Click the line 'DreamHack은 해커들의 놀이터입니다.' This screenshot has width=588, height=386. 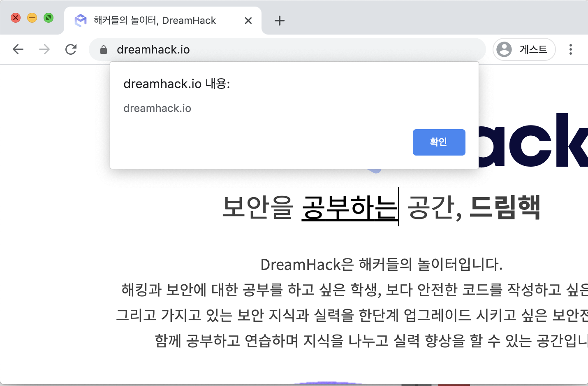tap(382, 265)
